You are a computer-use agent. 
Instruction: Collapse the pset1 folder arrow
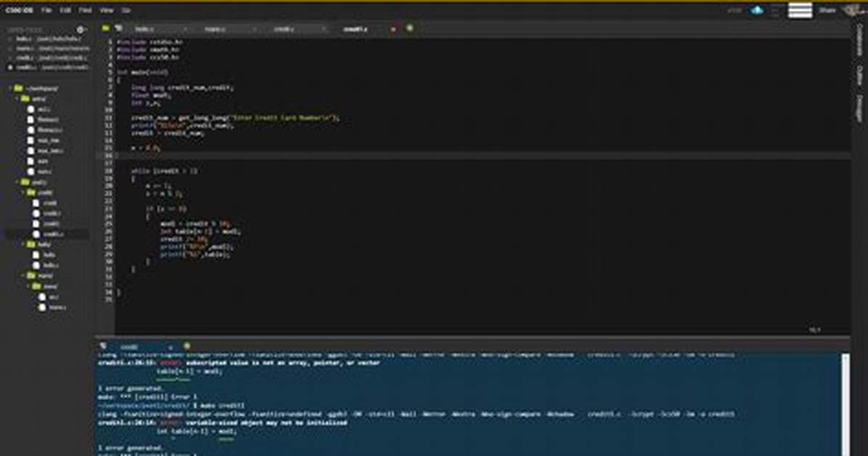click(x=17, y=182)
